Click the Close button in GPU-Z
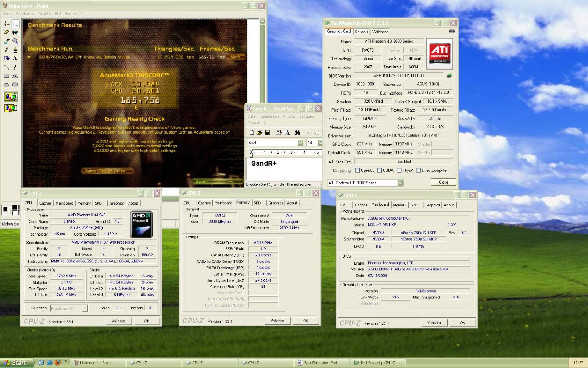The width and height of the screenshot is (588, 368). (x=444, y=182)
